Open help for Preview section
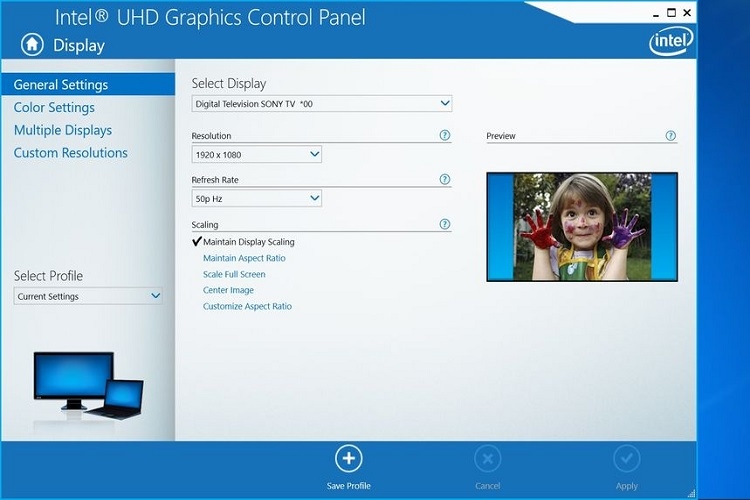Viewport: 750px width, 500px height. point(671,136)
